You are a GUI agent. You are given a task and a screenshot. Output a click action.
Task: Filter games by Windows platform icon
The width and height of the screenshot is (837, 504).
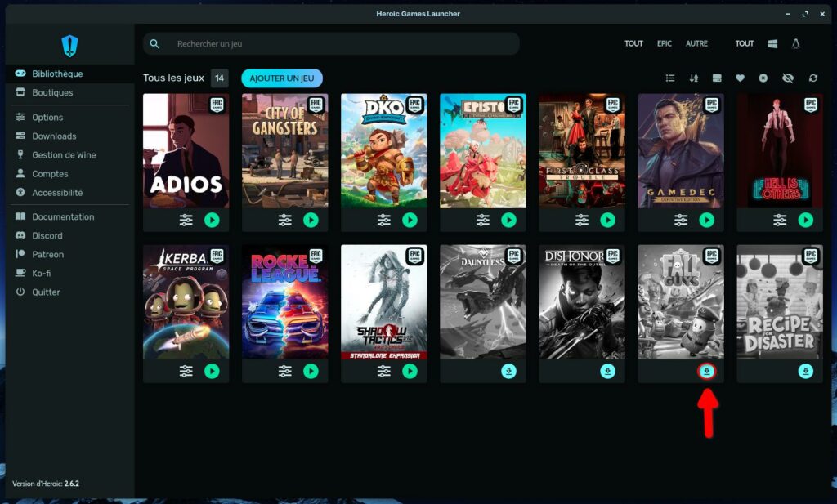tap(772, 44)
